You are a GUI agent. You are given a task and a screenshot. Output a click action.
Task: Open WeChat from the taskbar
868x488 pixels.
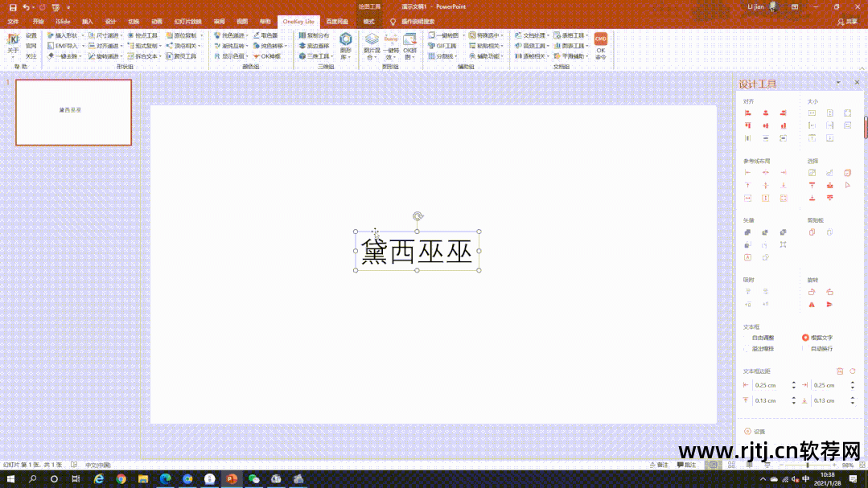click(253, 479)
